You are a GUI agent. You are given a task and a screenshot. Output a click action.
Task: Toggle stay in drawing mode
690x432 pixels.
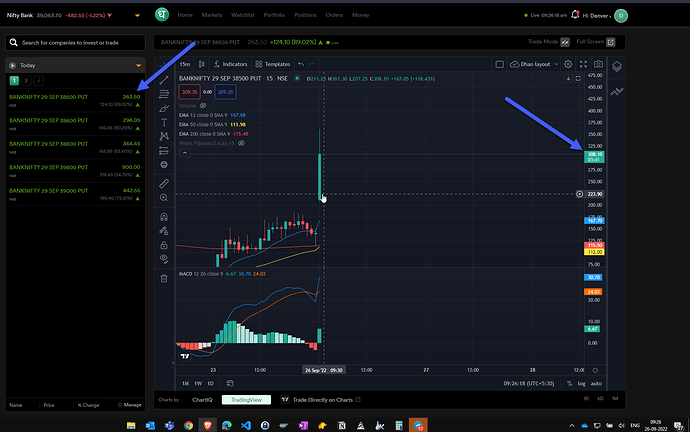pos(164,231)
